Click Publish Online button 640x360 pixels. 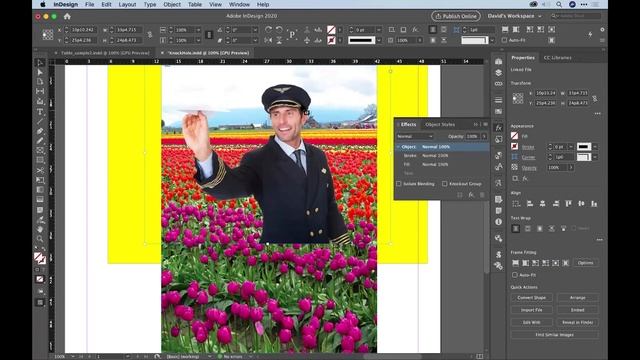point(456,16)
